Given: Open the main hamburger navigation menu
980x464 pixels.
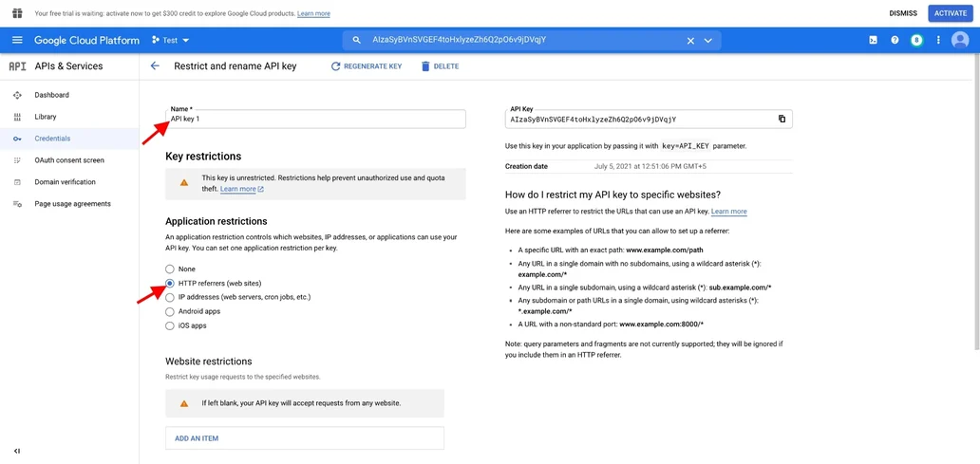Looking at the screenshot, I should pos(17,40).
